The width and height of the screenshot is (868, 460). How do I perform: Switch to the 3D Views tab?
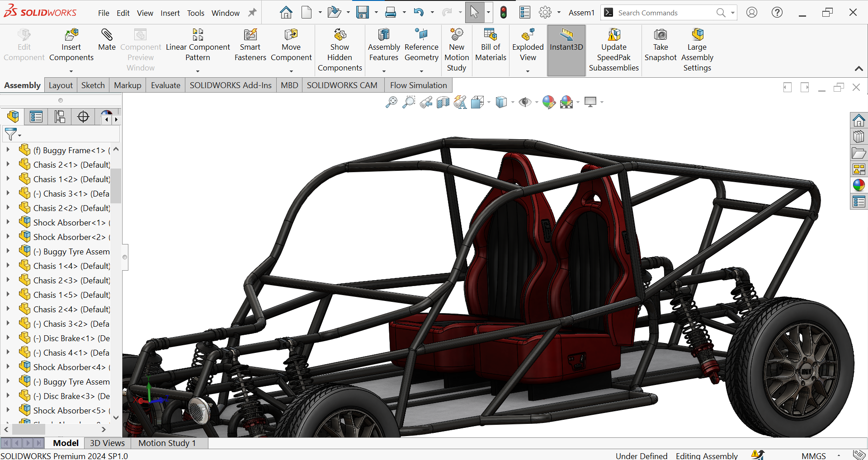pyautogui.click(x=107, y=443)
